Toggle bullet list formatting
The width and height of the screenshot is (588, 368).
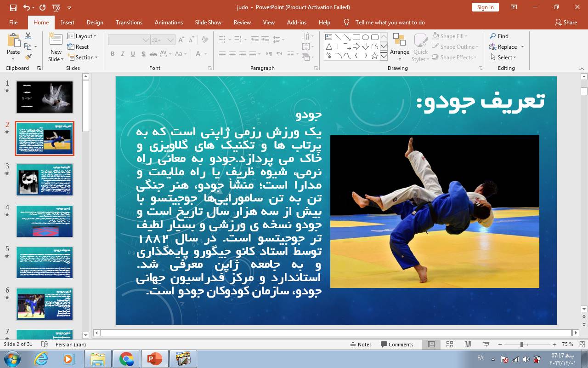[x=221, y=40]
